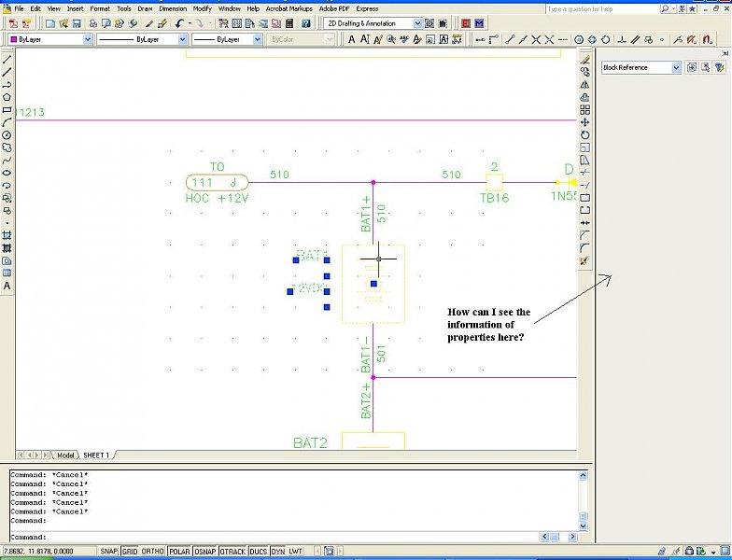Click command window scroll up arrow

[x=583, y=476]
